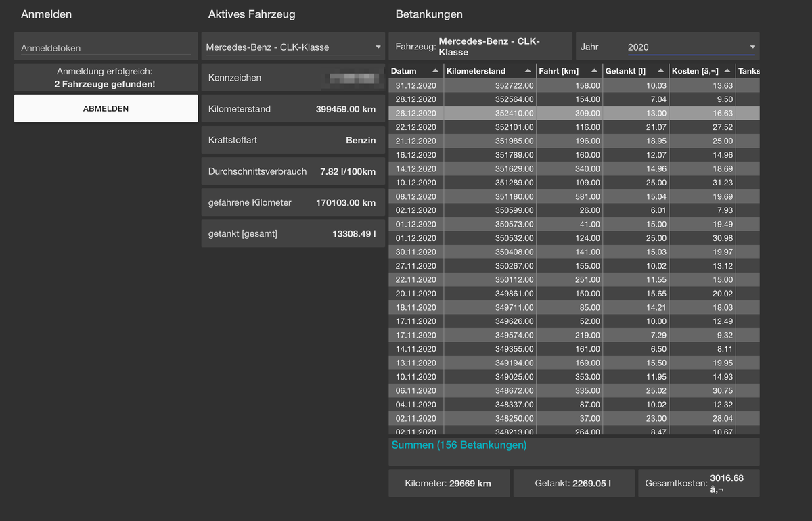
Task: Click sort arrow in Fahrt [km] column
Action: click(594, 71)
